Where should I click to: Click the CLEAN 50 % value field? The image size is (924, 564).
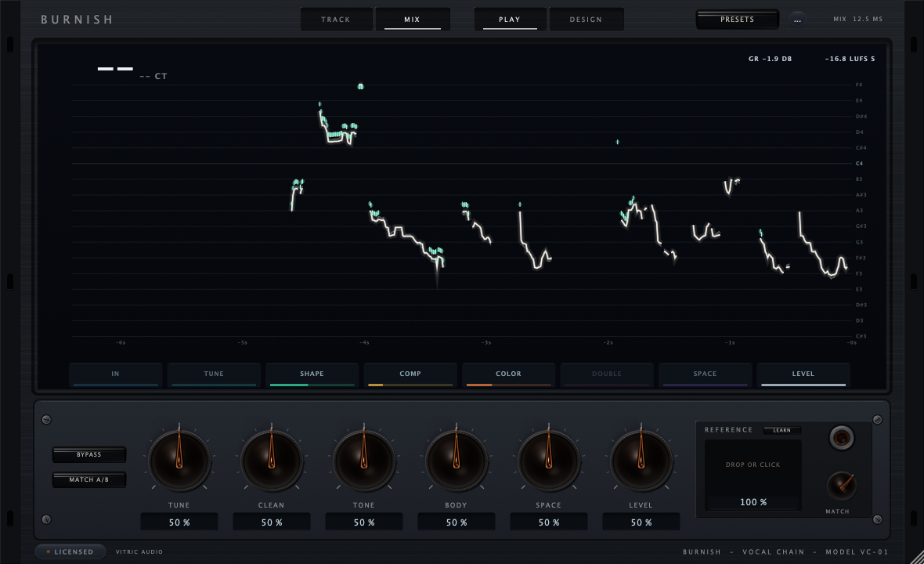coord(272,522)
